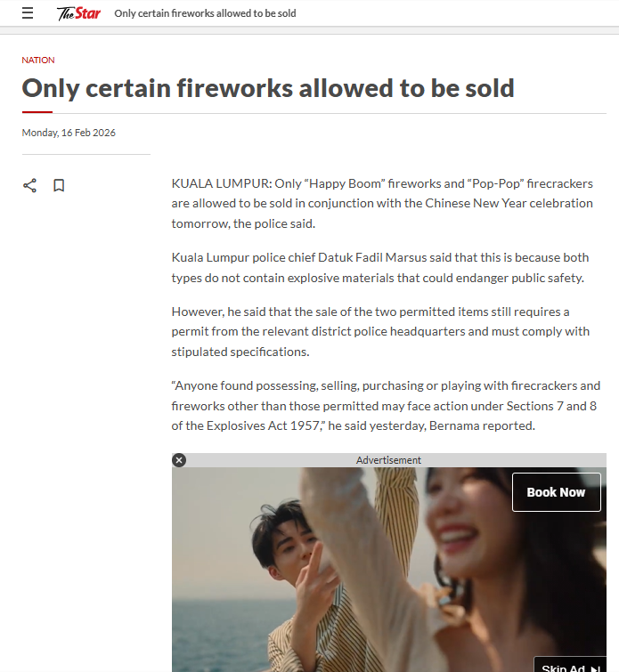619x672 pixels.
Task: Close the advertisement with the X icon
Action: coord(179,460)
